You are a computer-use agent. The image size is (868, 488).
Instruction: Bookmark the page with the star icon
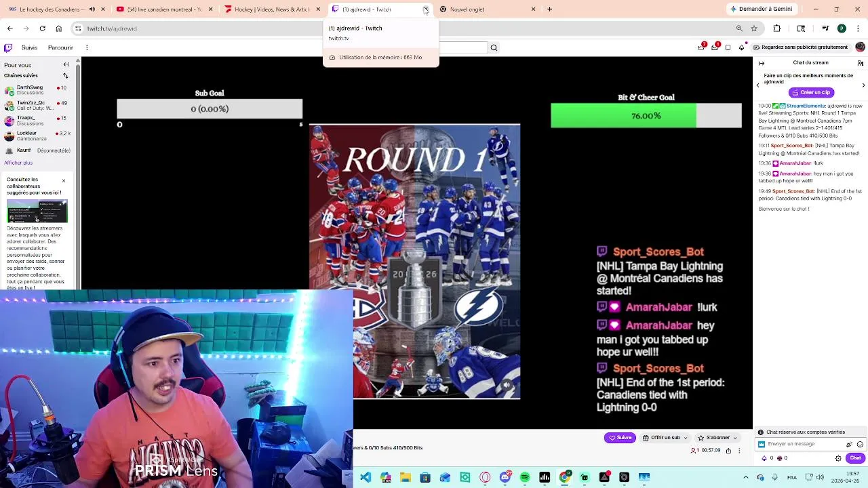[x=754, y=28]
